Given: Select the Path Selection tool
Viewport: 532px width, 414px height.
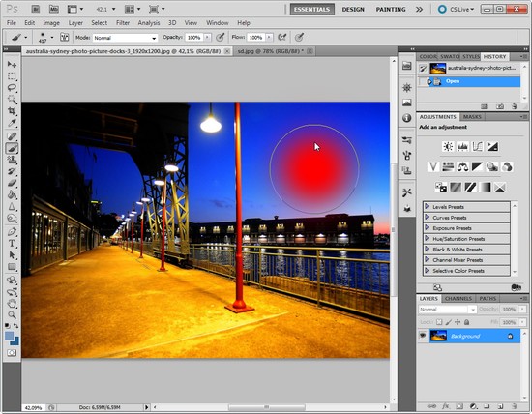Looking at the screenshot, I should [x=12, y=254].
